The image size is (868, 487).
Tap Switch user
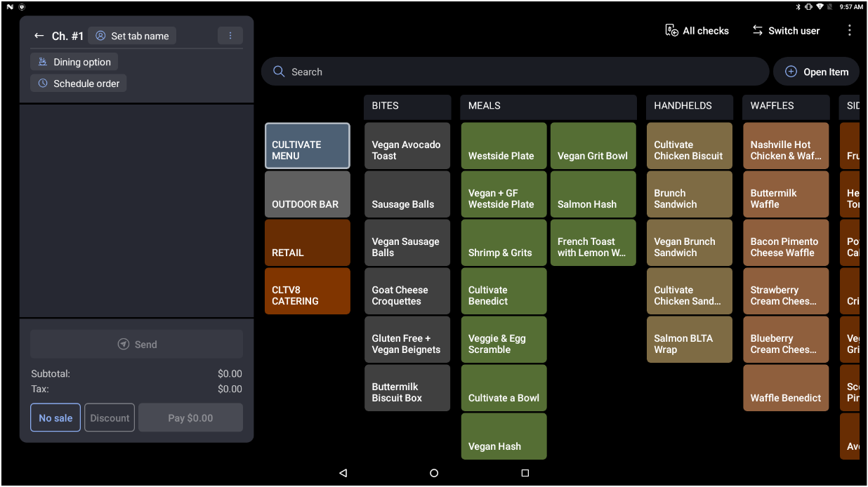tap(786, 30)
